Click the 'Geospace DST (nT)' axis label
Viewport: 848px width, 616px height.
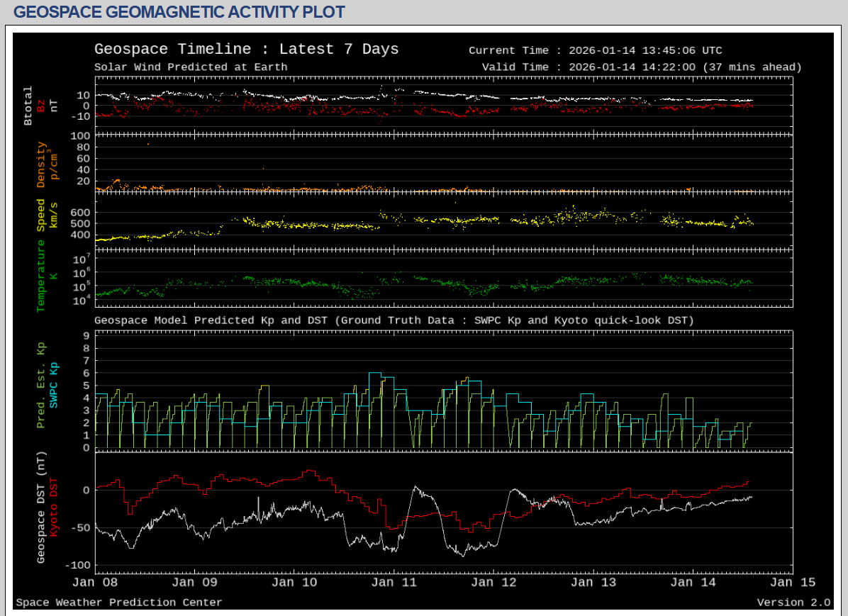coord(41,509)
